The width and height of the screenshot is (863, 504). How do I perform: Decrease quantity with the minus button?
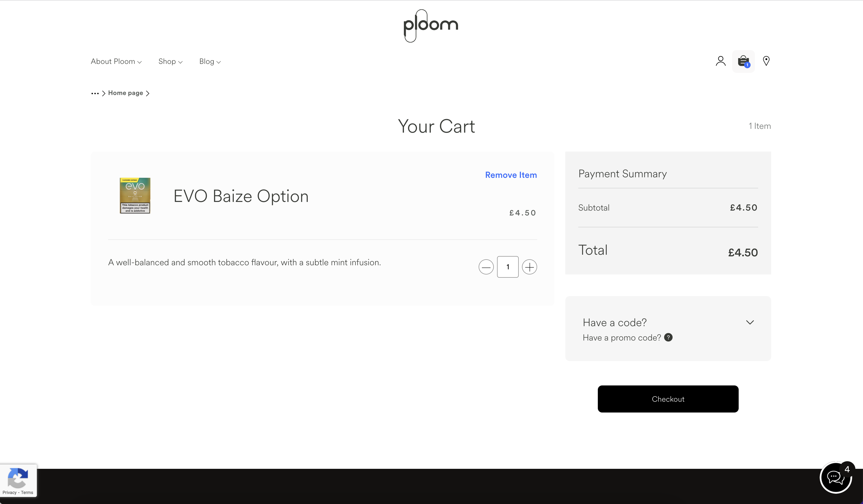[x=486, y=267]
